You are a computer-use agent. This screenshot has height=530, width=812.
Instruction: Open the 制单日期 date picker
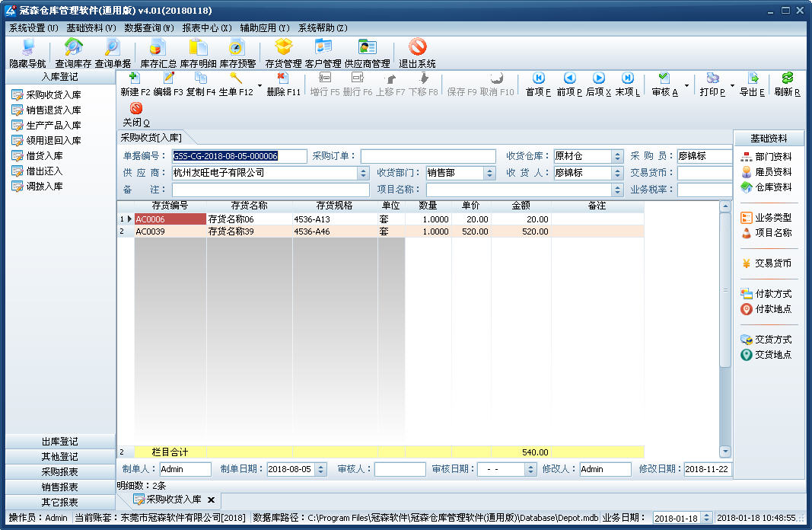[x=321, y=469]
